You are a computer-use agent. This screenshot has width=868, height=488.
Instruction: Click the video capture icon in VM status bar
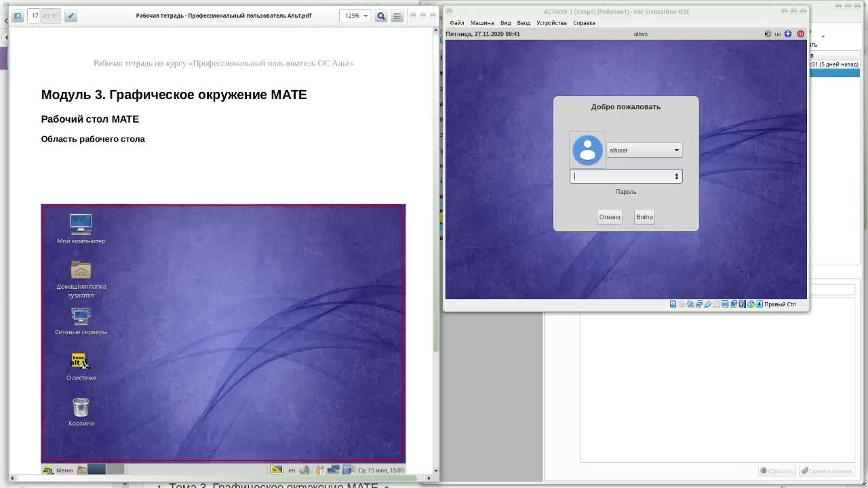tap(734, 304)
